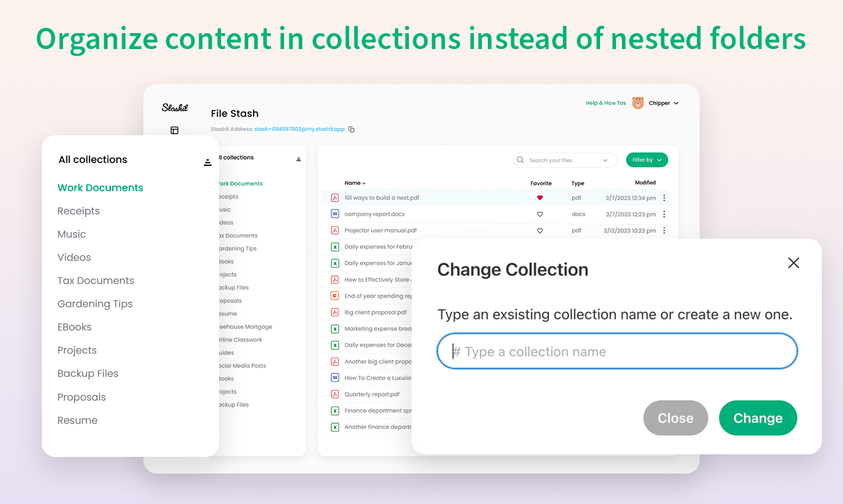This screenshot has height=504, width=843.
Task: Open kebab menu for company report.docx
Action: tap(664, 214)
